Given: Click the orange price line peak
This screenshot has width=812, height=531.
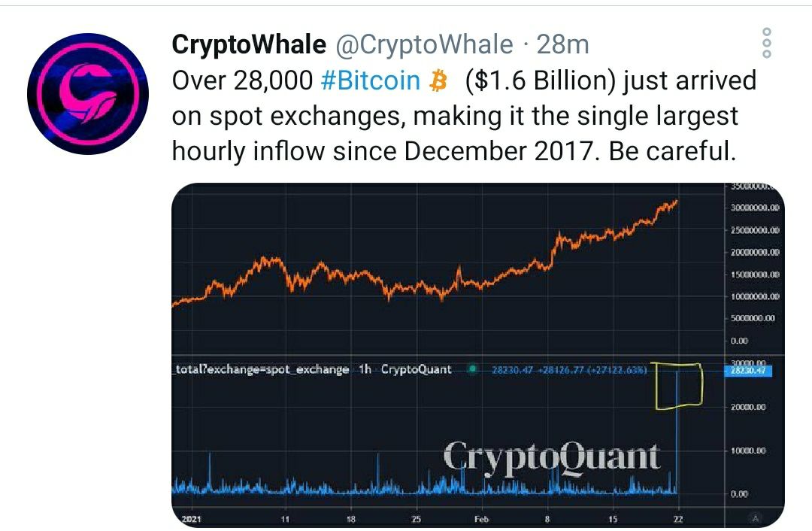Looking at the screenshot, I should (x=676, y=202).
